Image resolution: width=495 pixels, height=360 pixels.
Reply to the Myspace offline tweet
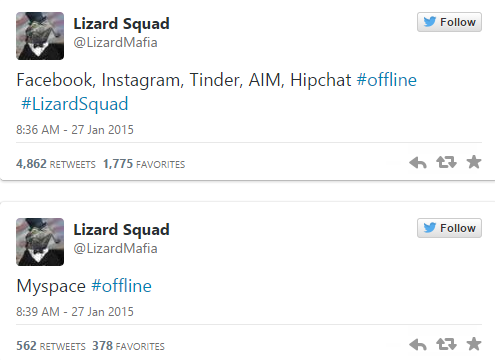click(x=418, y=345)
